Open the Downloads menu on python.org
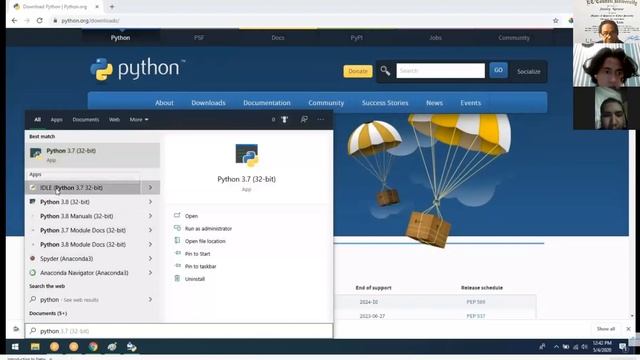The height and width of the screenshot is (360, 640). click(208, 103)
